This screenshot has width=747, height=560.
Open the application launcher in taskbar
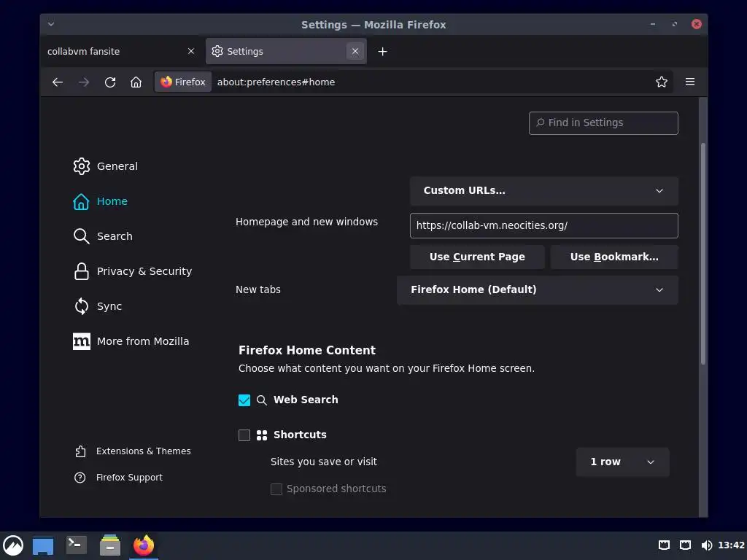(13, 545)
